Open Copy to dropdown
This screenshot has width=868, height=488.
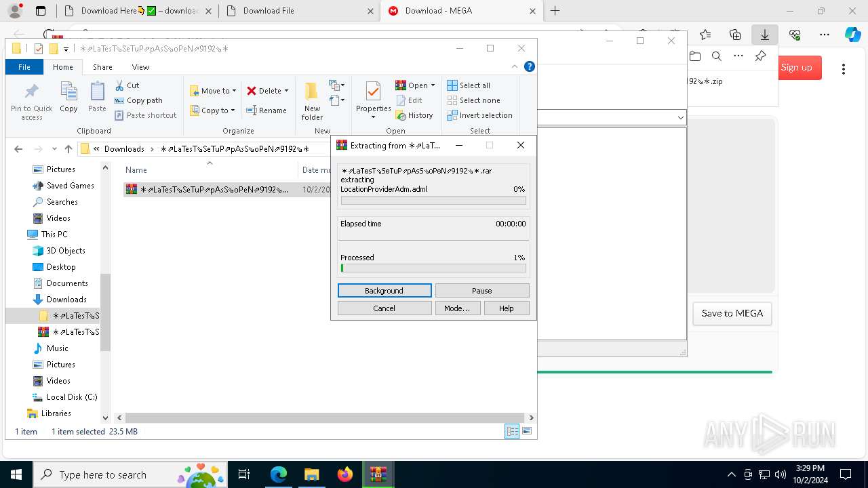click(213, 110)
